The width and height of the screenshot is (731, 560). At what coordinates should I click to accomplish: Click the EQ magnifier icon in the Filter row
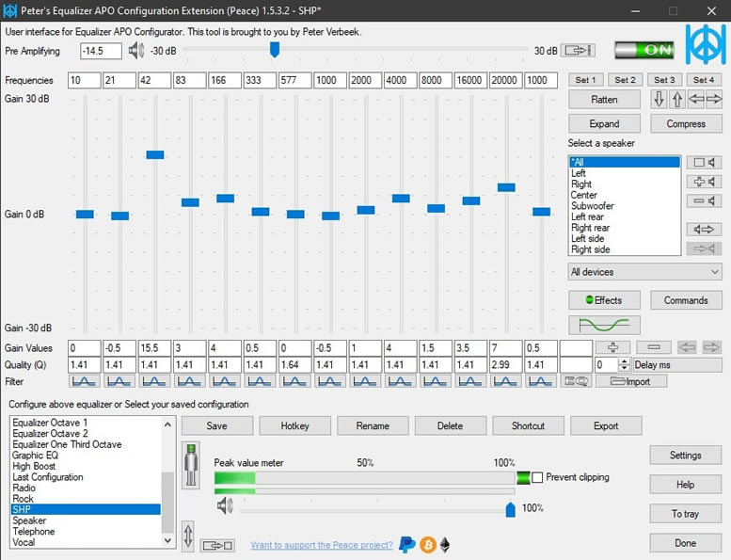coord(576,381)
